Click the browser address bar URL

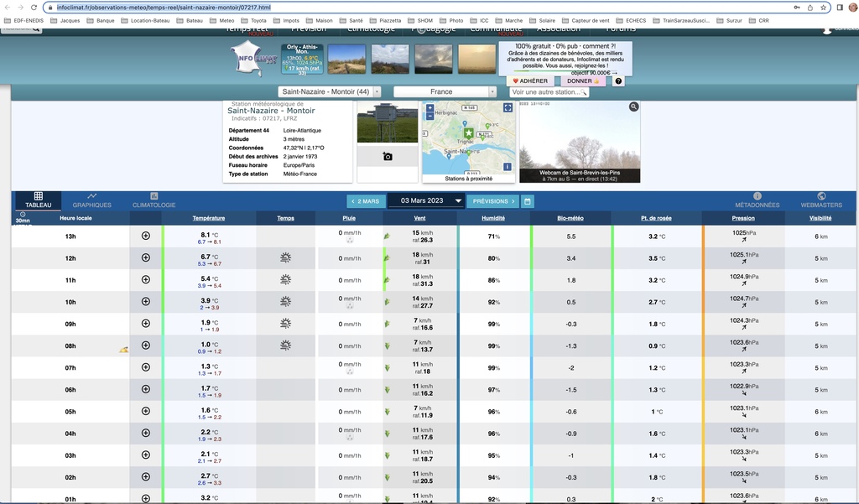(164, 8)
